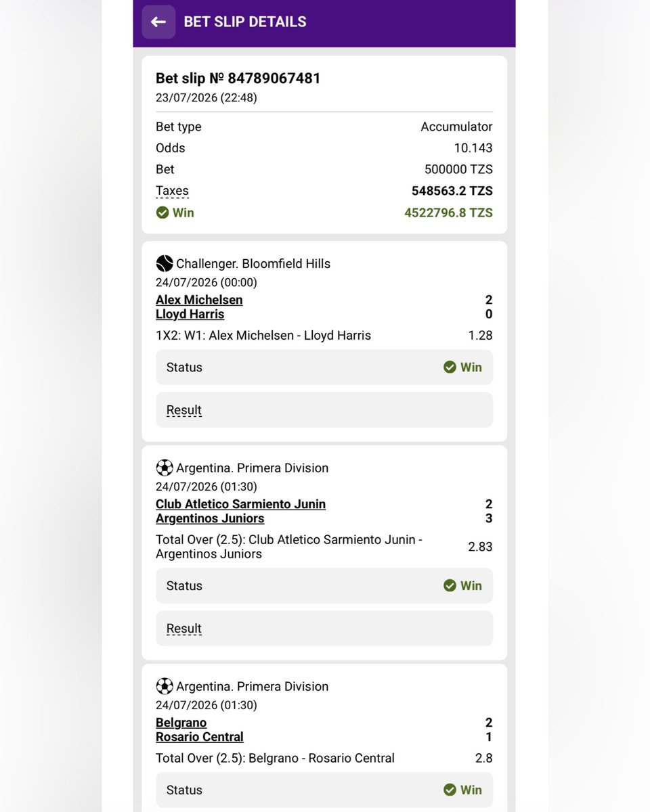The image size is (650, 812).
Task: Open Club Atletico Sarmiento Junin team link
Action: click(x=240, y=504)
